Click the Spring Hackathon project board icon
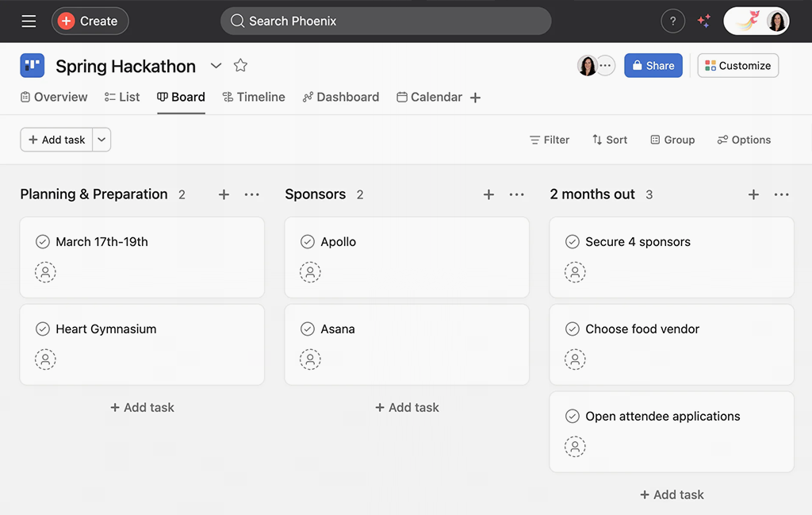Screen dimensions: 812x515 pos(32,65)
